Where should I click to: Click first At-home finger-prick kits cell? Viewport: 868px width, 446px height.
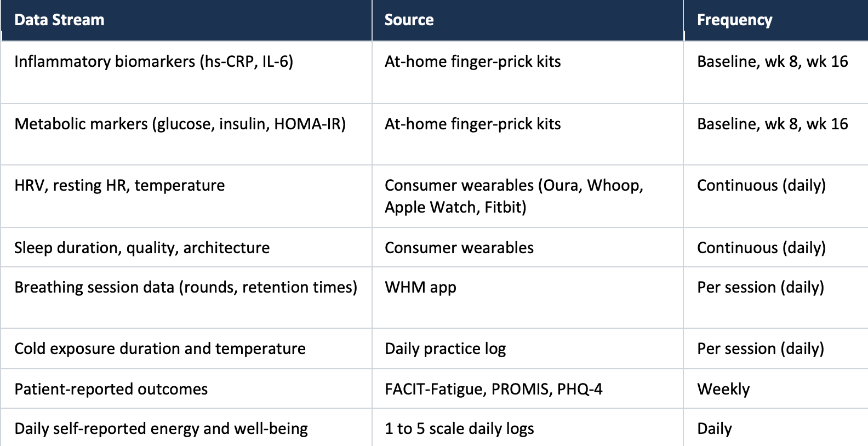(472, 61)
